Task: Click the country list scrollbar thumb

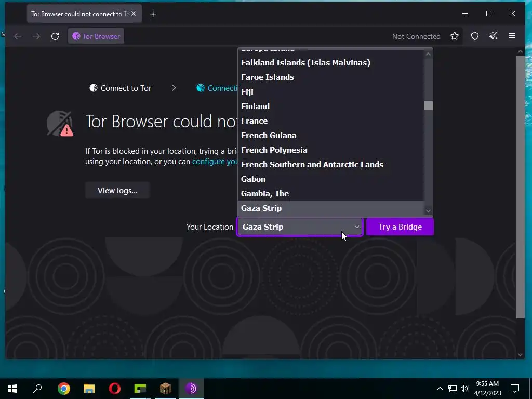Action: (x=428, y=106)
